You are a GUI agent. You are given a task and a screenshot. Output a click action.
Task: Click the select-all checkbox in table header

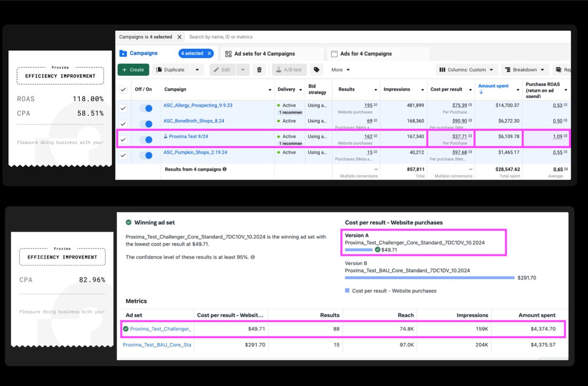(124, 89)
